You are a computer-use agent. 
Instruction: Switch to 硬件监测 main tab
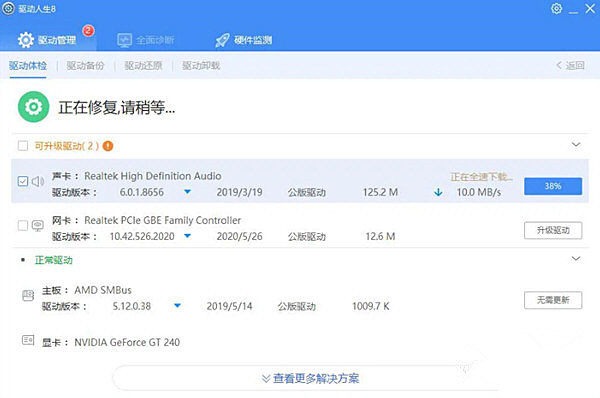click(243, 40)
